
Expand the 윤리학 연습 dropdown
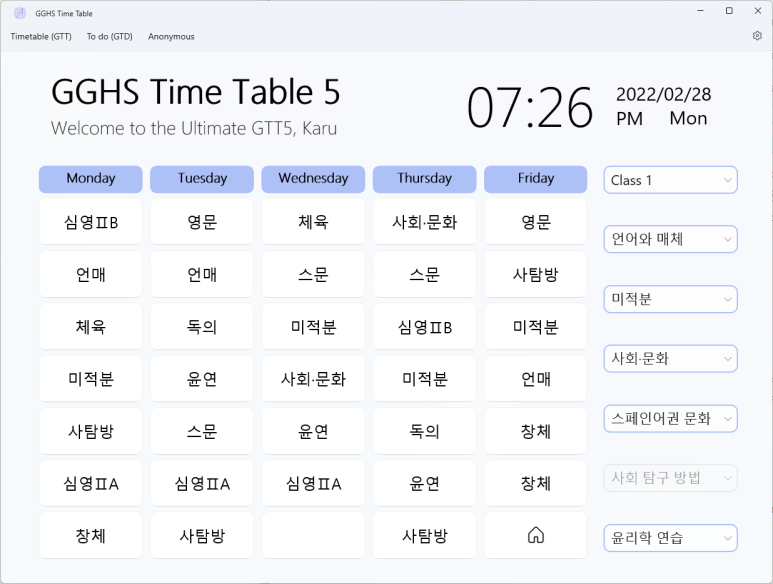pos(670,538)
